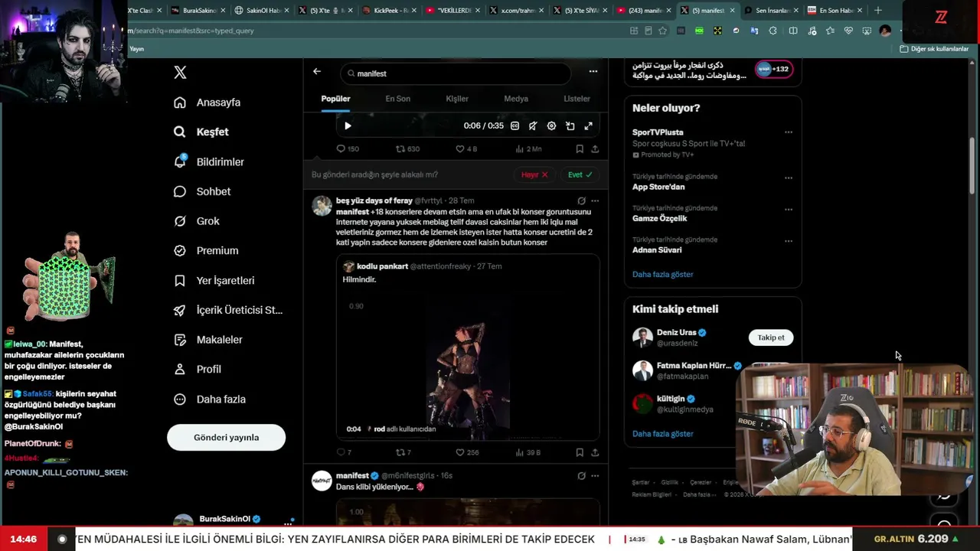Open more options for Adnan Süvari trend

(x=789, y=240)
